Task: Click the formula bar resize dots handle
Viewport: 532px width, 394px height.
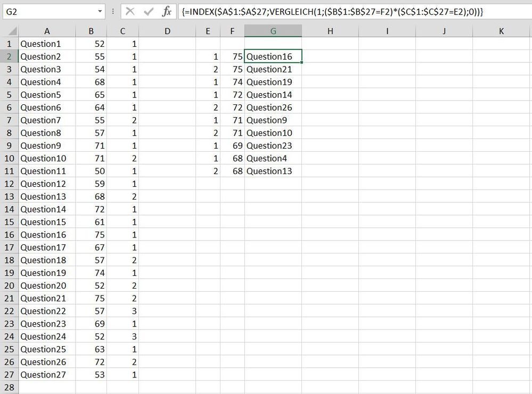Action: (x=113, y=12)
